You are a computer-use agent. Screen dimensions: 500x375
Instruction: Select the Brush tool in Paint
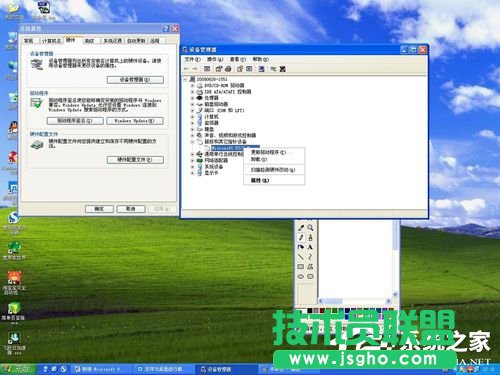tap(310, 237)
